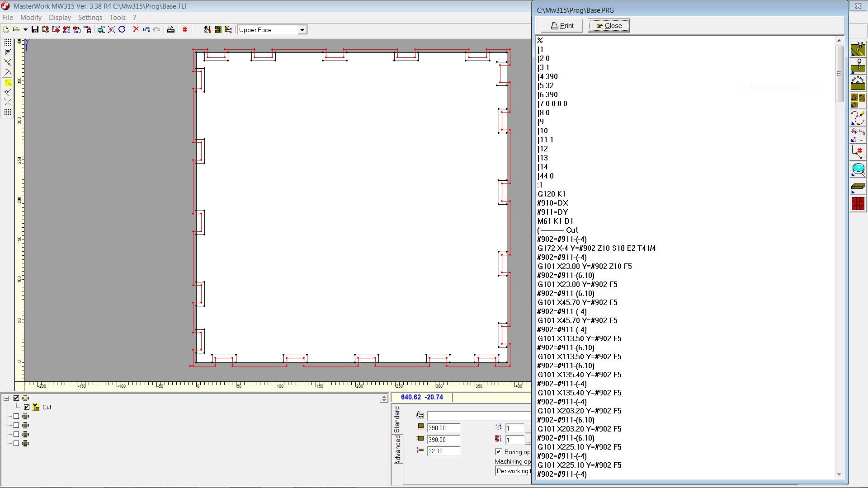Select the arc drawing tool

(8, 72)
